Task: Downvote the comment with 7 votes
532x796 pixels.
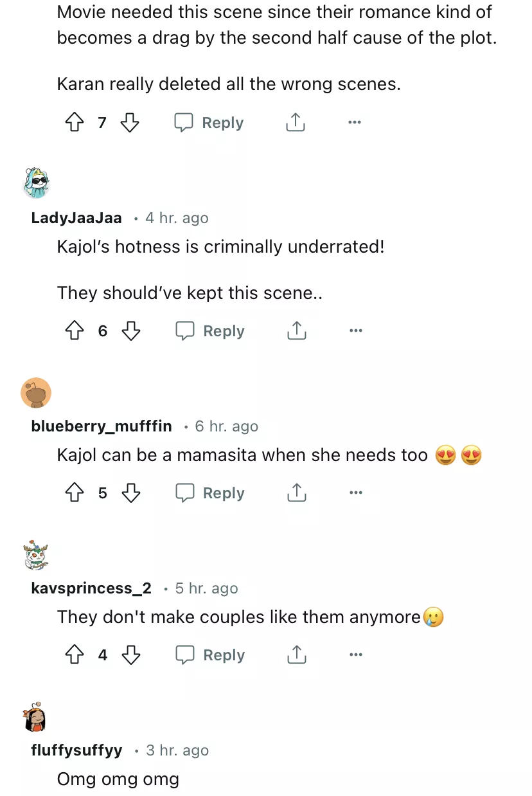Action: coord(130,122)
